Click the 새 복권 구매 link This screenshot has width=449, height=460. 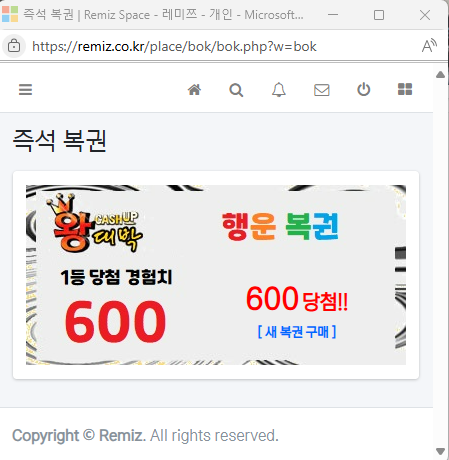click(x=297, y=332)
